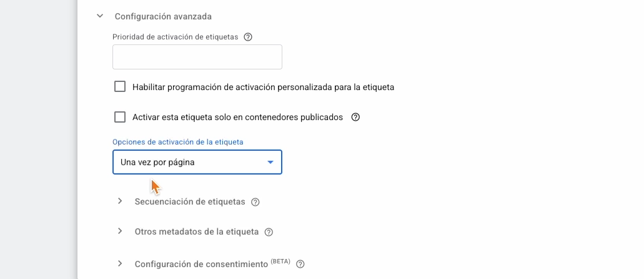This screenshot has height=279, width=644.
Task: Expand Configuración de consentimiento chevron
Action: pyautogui.click(x=120, y=264)
